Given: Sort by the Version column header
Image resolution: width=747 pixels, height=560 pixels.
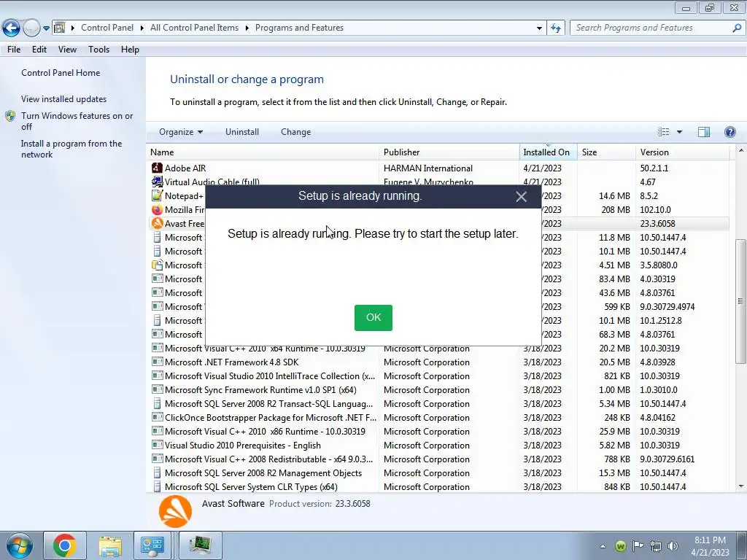Looking at the screenshot, I should pos(682,152).
